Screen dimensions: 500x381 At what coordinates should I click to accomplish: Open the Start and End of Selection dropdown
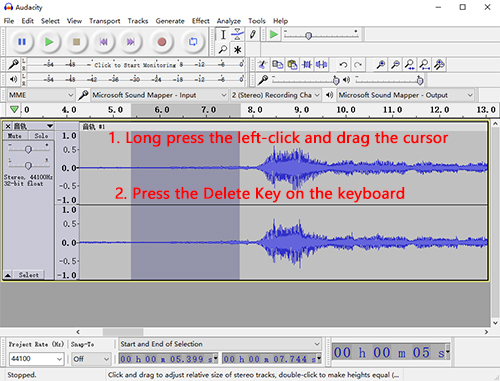(x=220, y=344)
